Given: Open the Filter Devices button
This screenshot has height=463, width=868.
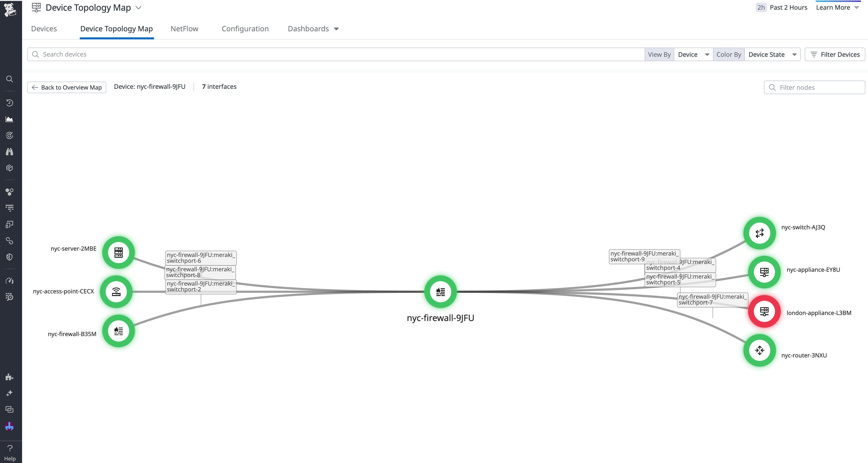Looking at the screenshot, I should click(x=835, y=55).
